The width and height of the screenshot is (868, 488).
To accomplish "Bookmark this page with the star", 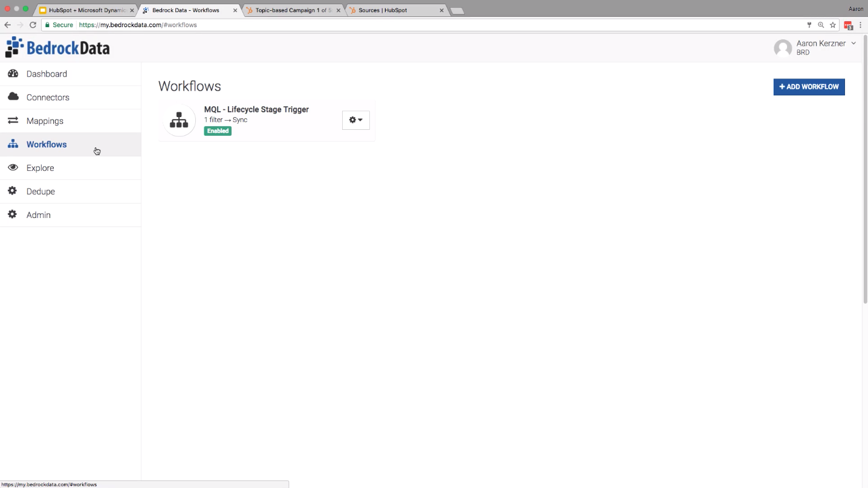I will [x=833, y=25].
